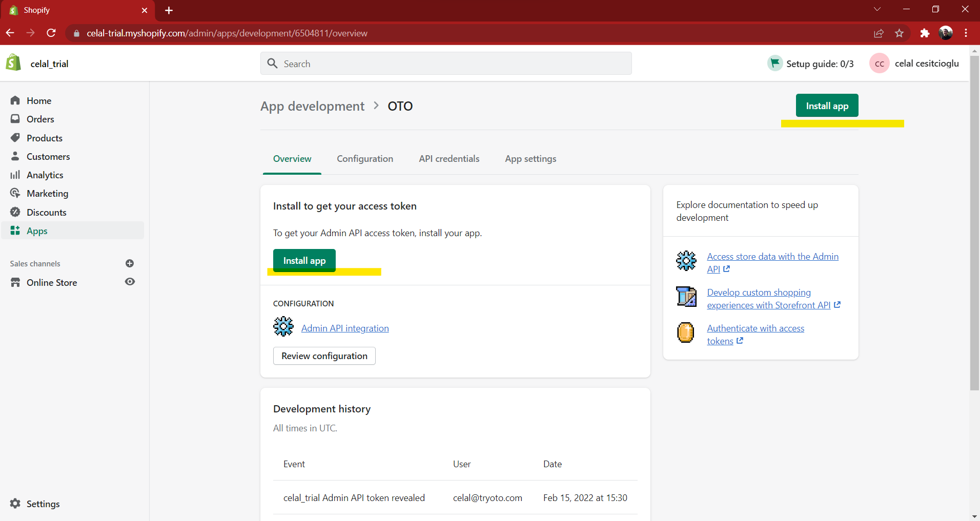
Task: Click 'Feb 15, 2022 at 15:30' date cell
Action: click(x=585, y=498)
